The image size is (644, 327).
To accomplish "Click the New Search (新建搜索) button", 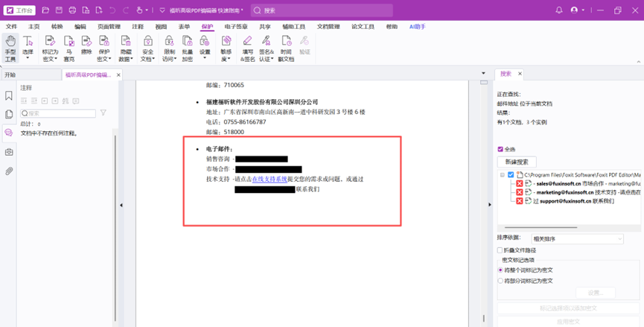I will coord(517,162).
